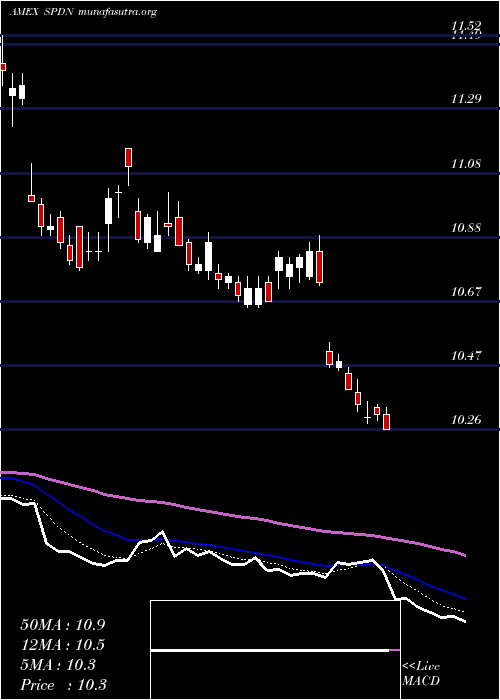This screenshot has width=500, height=700.
Task: Click the MACD indicator box
Action: tap(275, 650)
